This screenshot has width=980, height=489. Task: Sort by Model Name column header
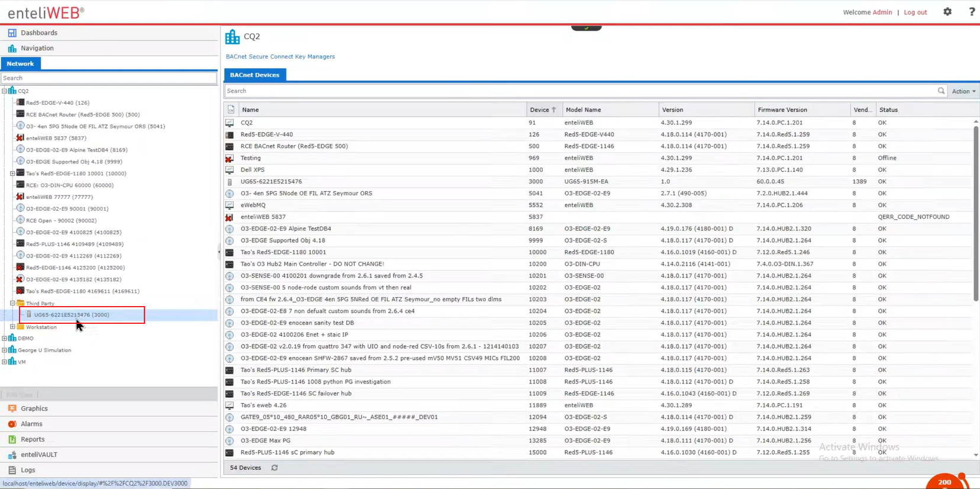610,110
